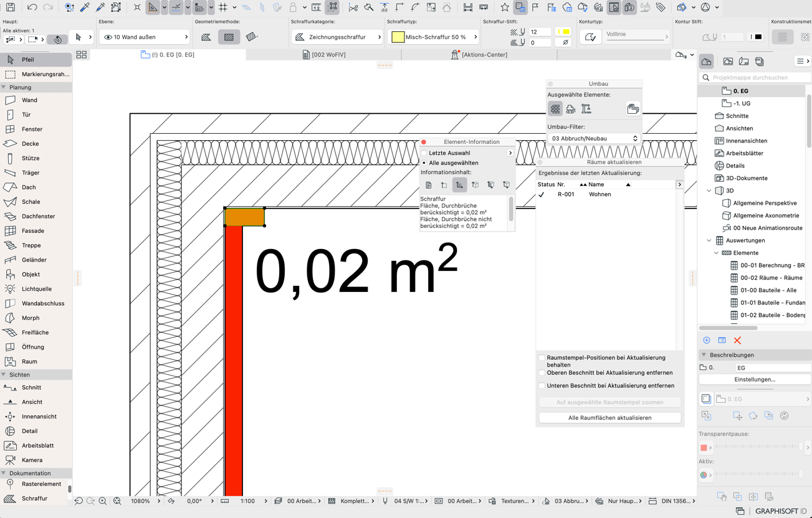Viewport: 812px width, 518px height.
Task: Switch to the Aktions-Center tab
Action: (x=479, y=55)
